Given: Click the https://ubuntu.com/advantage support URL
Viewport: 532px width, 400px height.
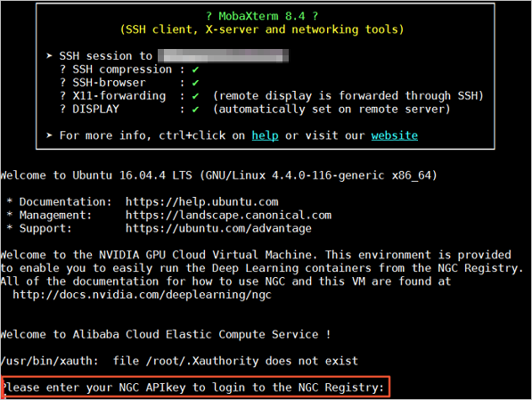Looking at the screenshot, I should (218, 228).
